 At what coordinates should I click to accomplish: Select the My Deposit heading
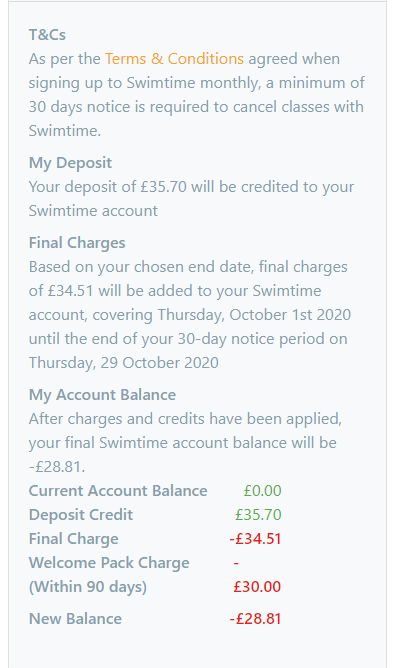tap(70, 163)
